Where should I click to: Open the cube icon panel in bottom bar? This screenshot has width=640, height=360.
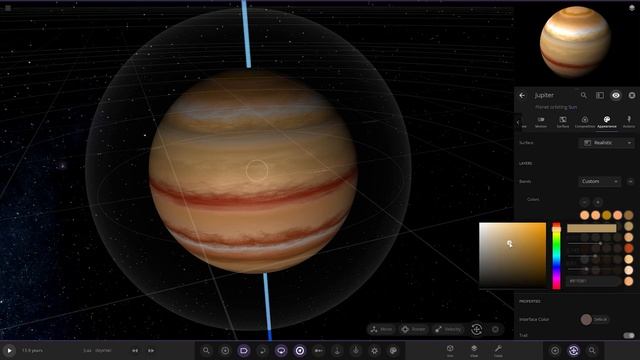click(x=450, y=350)
